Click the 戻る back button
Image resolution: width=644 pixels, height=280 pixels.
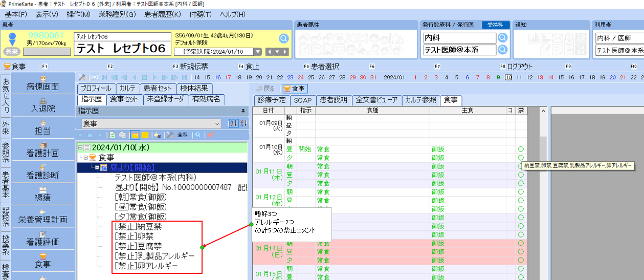(x=266, y=89)
